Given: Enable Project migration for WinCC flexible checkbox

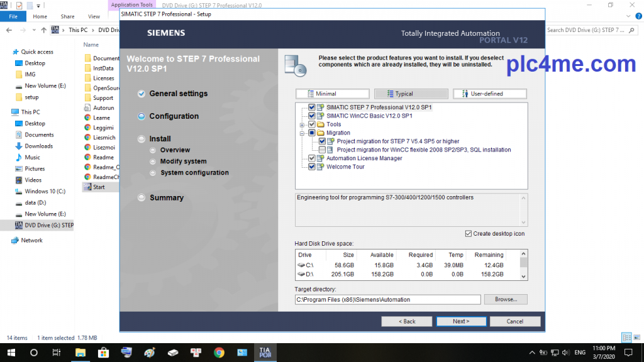Looking at the screenshot, I should coord(322,150).
